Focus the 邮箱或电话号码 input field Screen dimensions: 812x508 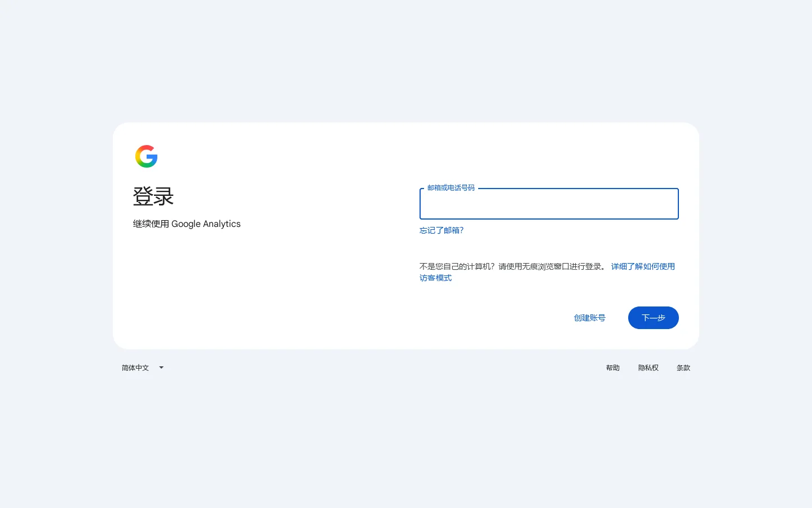point(549,204)
